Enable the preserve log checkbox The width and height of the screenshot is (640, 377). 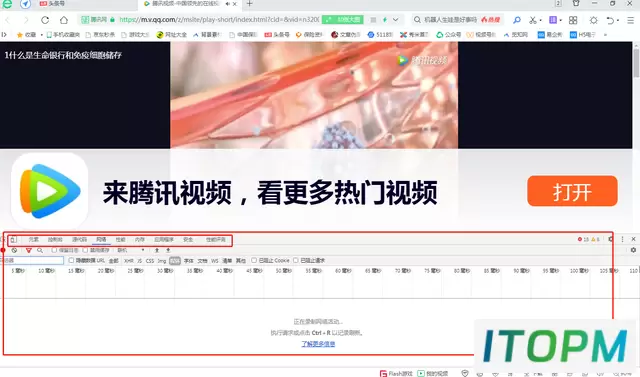[54, 250]
